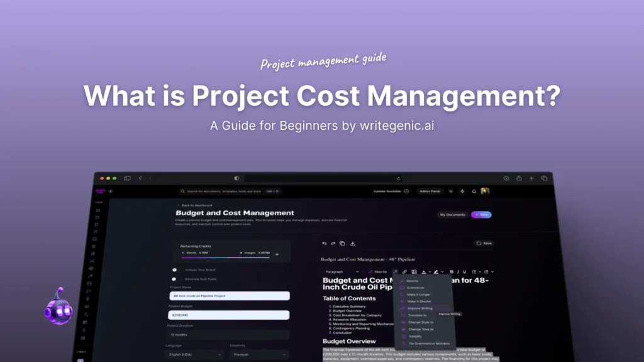Choose Fix Grammatical Mistakes from the menu

pyautogui.click(x=429, y=344)
